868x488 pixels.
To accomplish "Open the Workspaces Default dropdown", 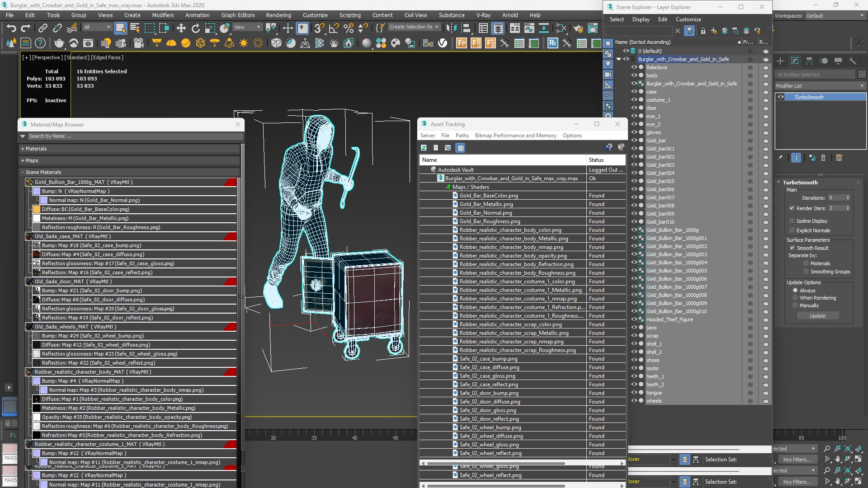I will 835,16.
